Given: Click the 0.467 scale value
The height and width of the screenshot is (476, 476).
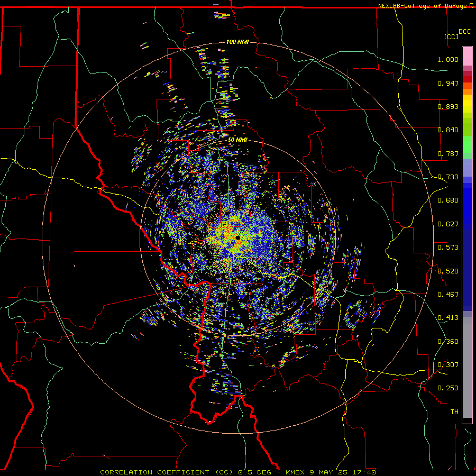Looking at the screenshot, I should [448, 295].
